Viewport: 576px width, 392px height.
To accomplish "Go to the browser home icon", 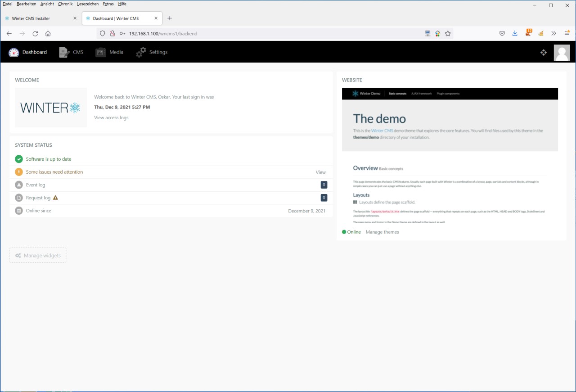I will click(x=48, y=33).
